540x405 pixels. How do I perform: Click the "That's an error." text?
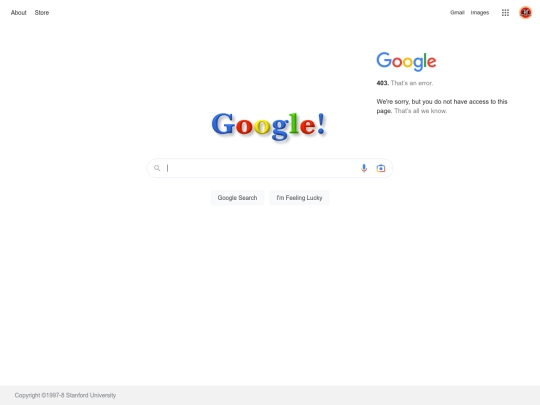[412, 83]
